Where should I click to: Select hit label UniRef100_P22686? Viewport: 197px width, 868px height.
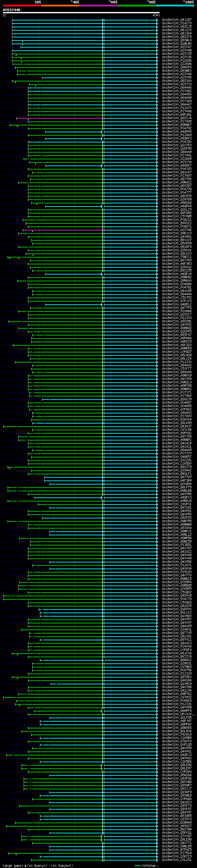tap(177, 61)
